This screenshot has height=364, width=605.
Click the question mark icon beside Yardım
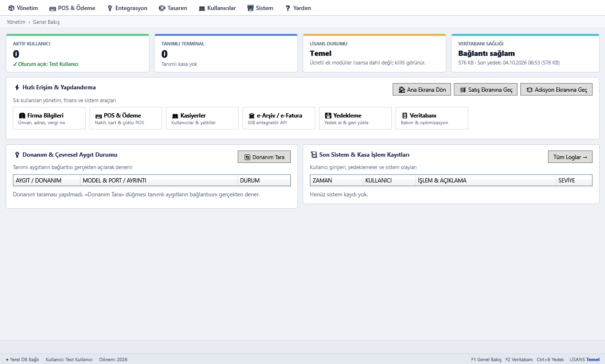(288, 8)
